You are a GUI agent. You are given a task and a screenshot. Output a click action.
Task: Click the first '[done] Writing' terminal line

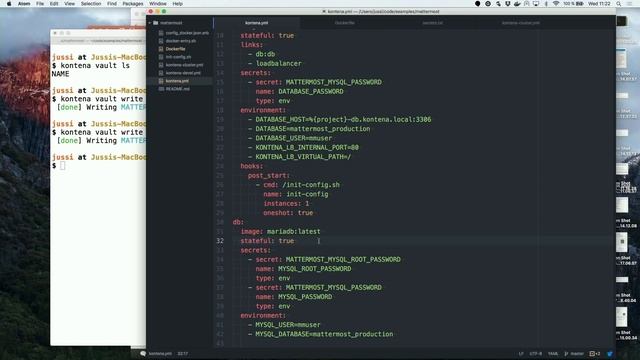pos(101,107)
